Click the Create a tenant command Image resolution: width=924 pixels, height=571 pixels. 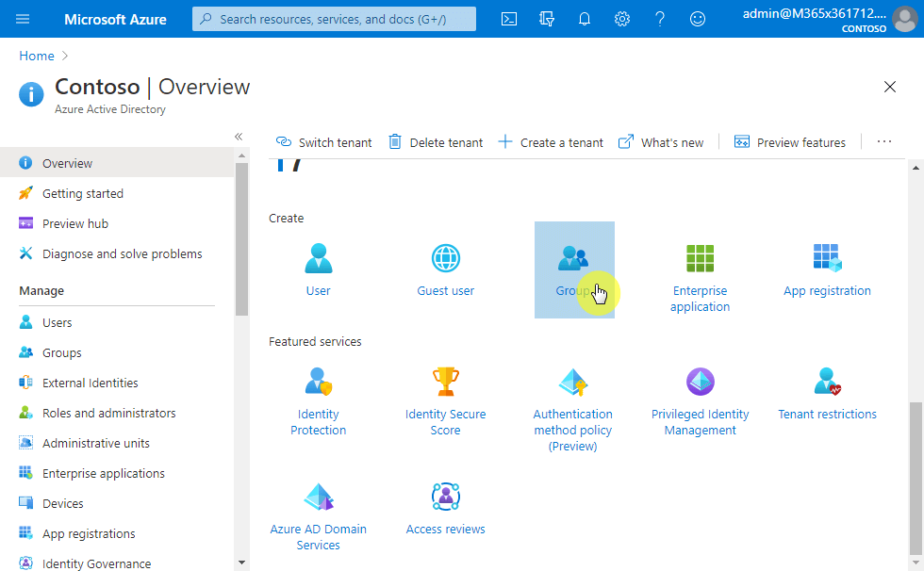pyautogui.click(x=551, y=142)
